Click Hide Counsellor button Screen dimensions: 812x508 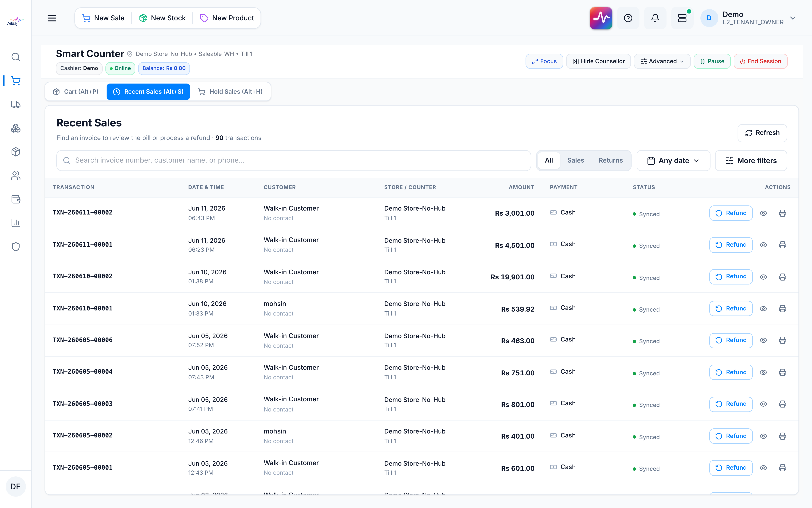[599, 61]
